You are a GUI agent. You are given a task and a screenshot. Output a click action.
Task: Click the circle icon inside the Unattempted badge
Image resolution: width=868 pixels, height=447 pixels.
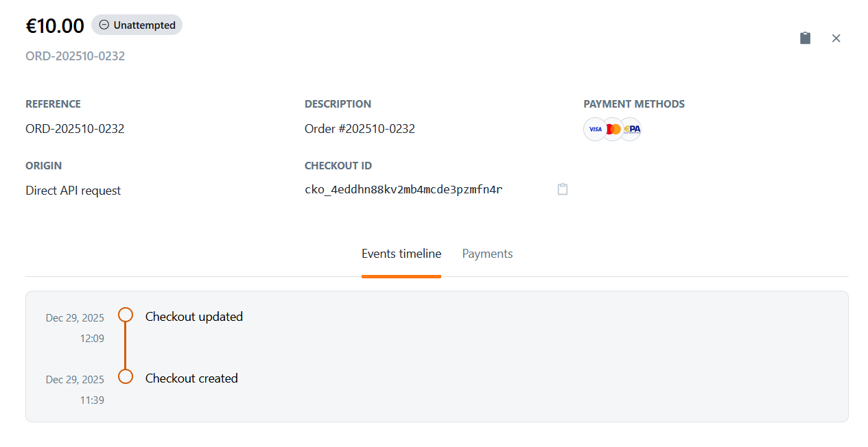104,24
